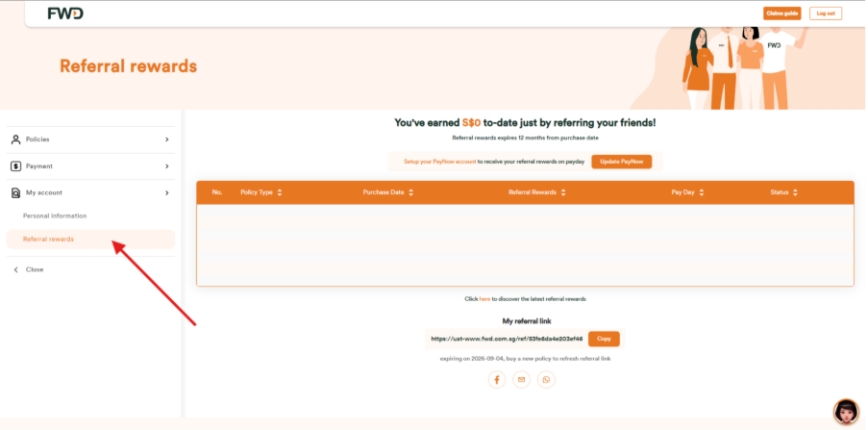Click the Update PayNow button
868x430 pixels.
pos(622,162)
